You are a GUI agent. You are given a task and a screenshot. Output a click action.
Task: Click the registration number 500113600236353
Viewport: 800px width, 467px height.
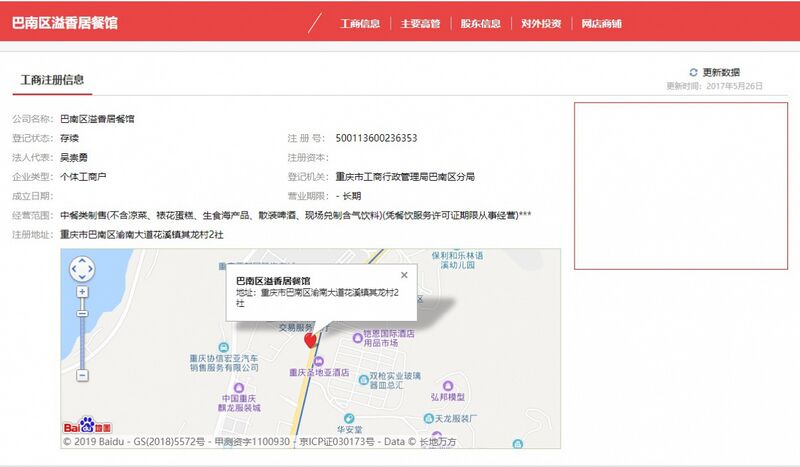pos(376,138)
